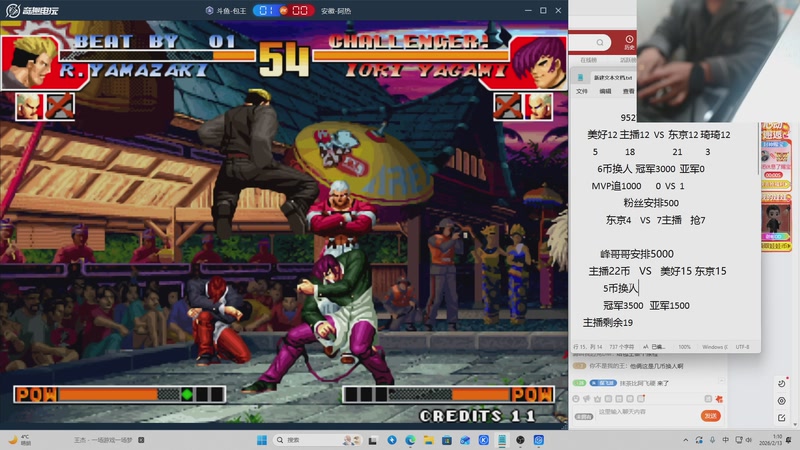This screenshot has width=800, height=450.
Task: Click the edit pencil icon in side strip
Action: (782, 418)
